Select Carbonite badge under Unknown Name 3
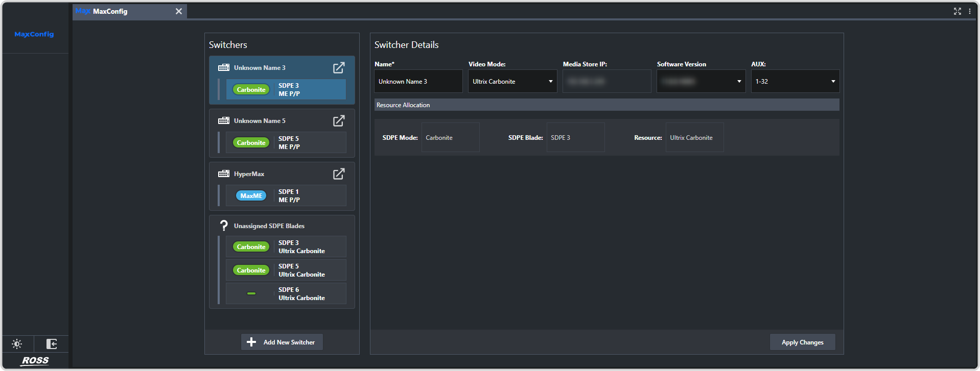The width and height of the screenshot is (980, 371). [251, 90]
